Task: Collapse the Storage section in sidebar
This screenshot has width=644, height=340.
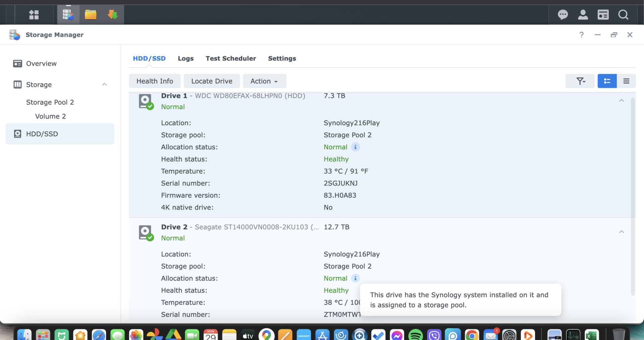Action: click(x=104, y=84)
